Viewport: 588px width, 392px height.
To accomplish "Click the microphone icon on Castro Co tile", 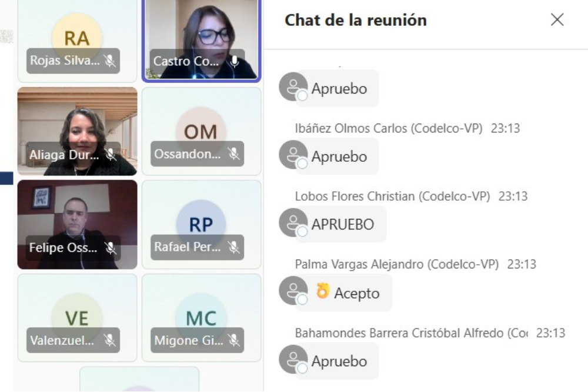I will 235,61.
